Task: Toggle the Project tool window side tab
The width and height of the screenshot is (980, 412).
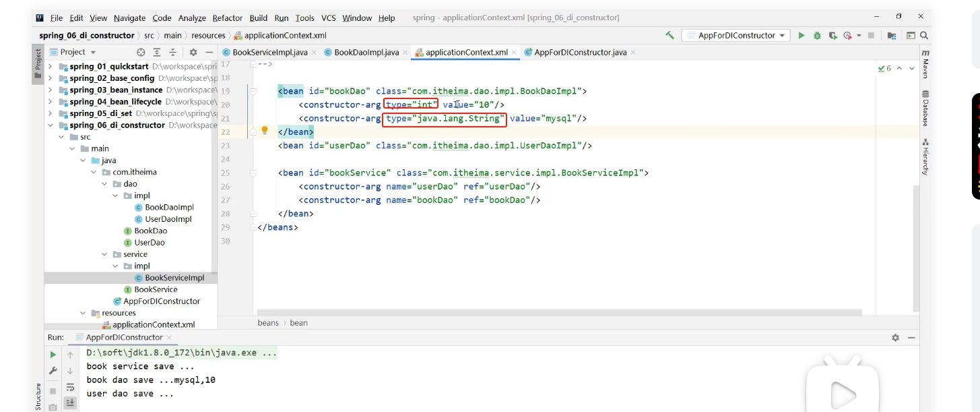Action: tap(38, 64)
